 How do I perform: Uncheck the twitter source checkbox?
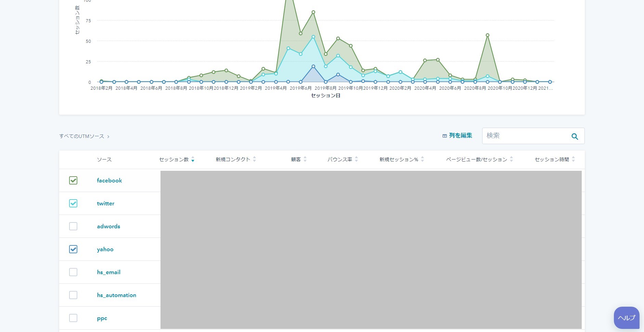[73, 203]
